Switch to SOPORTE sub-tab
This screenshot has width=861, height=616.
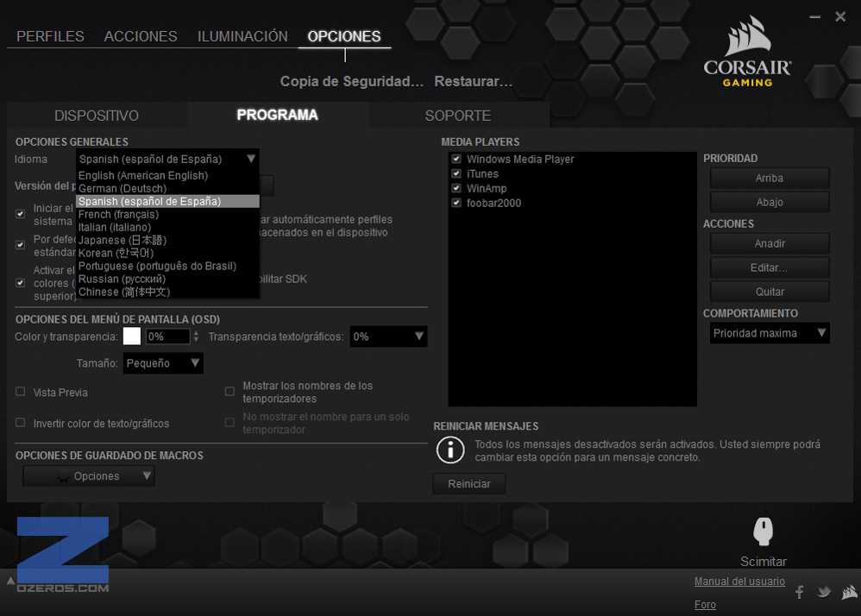click(458, 116)
